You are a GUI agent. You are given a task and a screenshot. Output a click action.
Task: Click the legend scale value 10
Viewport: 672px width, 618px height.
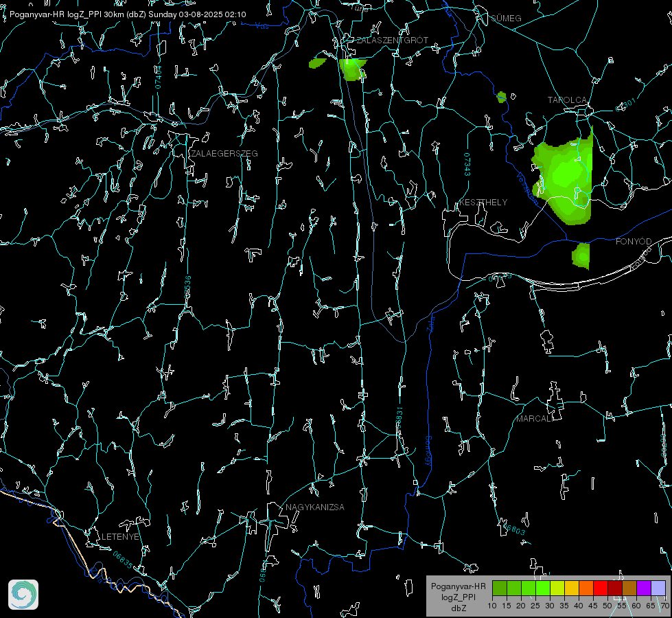coord(492,606)
